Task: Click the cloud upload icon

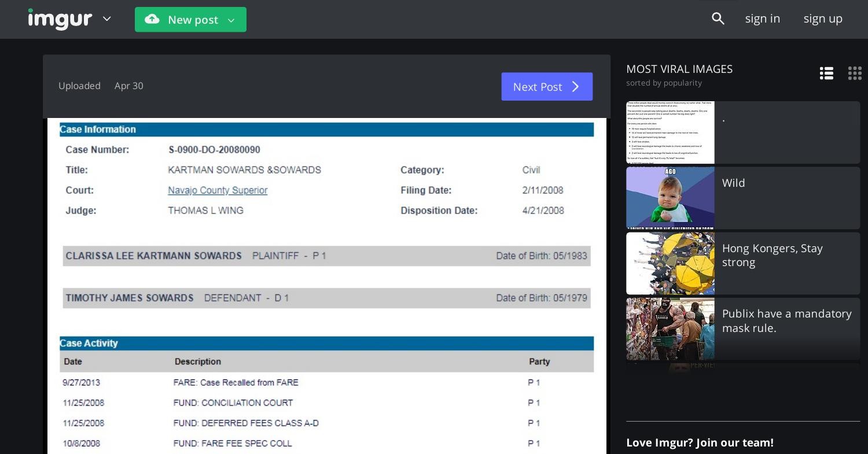Action: (152, 20)
